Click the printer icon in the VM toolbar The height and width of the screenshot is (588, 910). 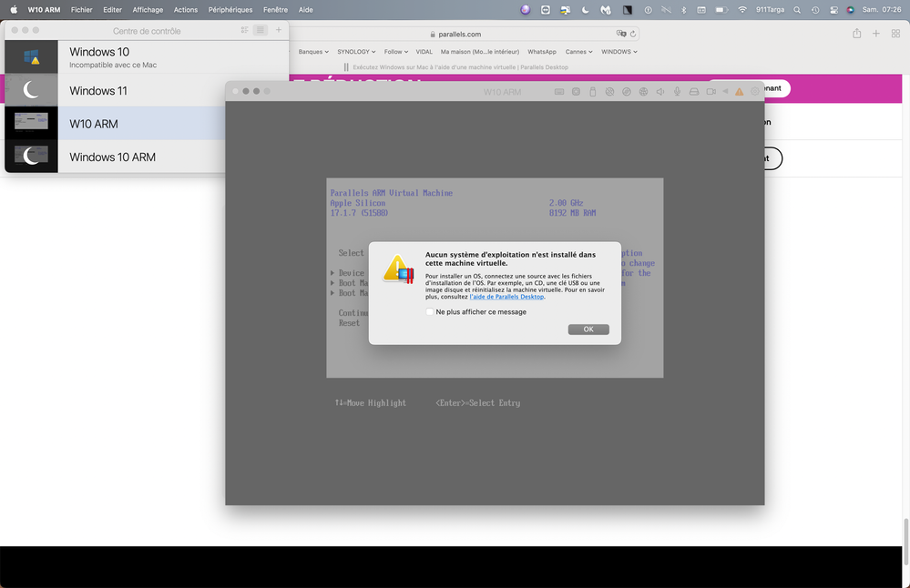click(x=692, y=91)
